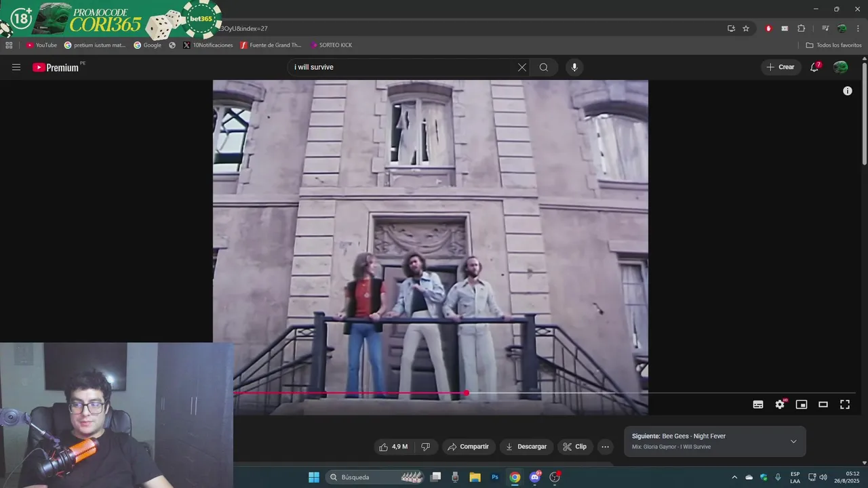
Task: Expand the Siguiente playlist panel
Action: coord(793,441)
